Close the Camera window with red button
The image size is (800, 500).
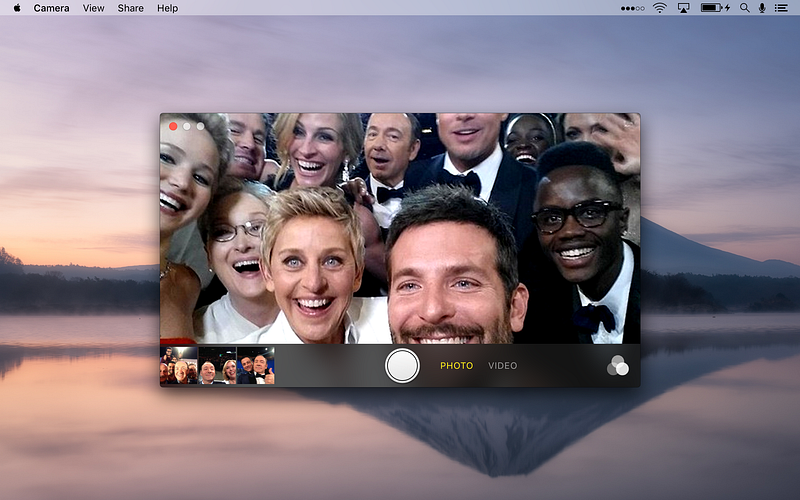173,126
